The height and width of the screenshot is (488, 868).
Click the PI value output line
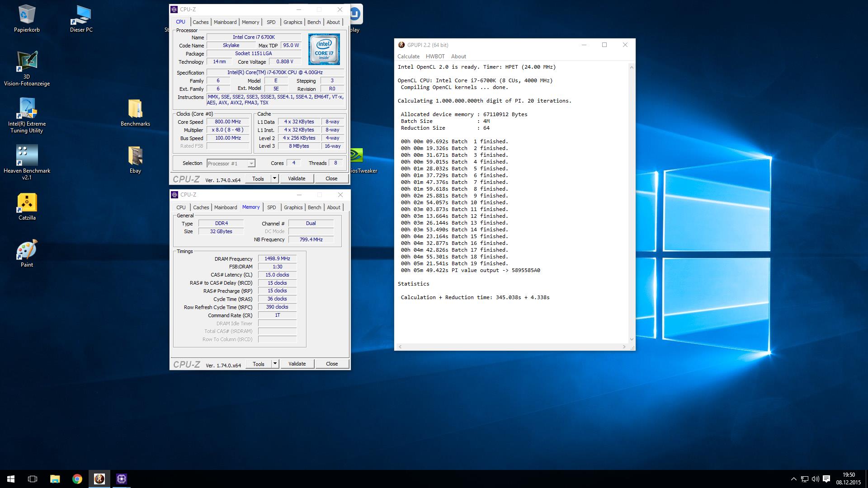pyautogui.click(x=470, y=270)
